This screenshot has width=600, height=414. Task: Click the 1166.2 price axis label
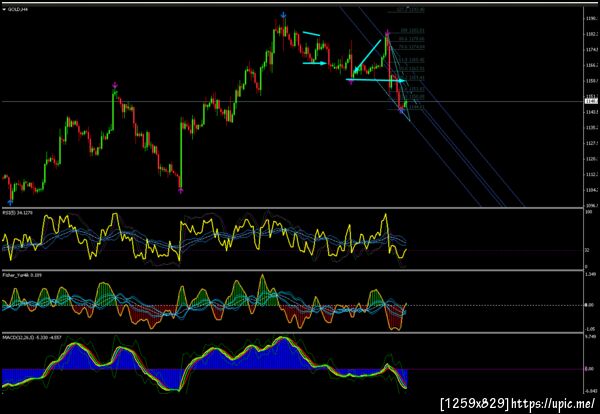click(x=592, y=65)
